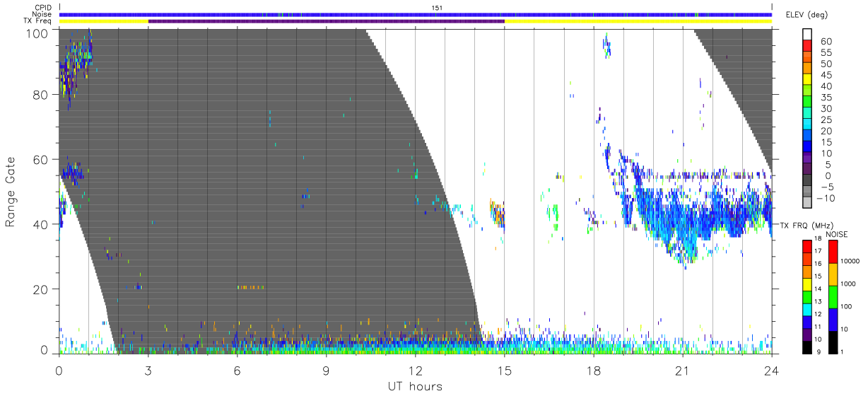The image size is (868, 401).
Task: Select the '55' label on ELEV colorbar
Action: click(826, 53)
